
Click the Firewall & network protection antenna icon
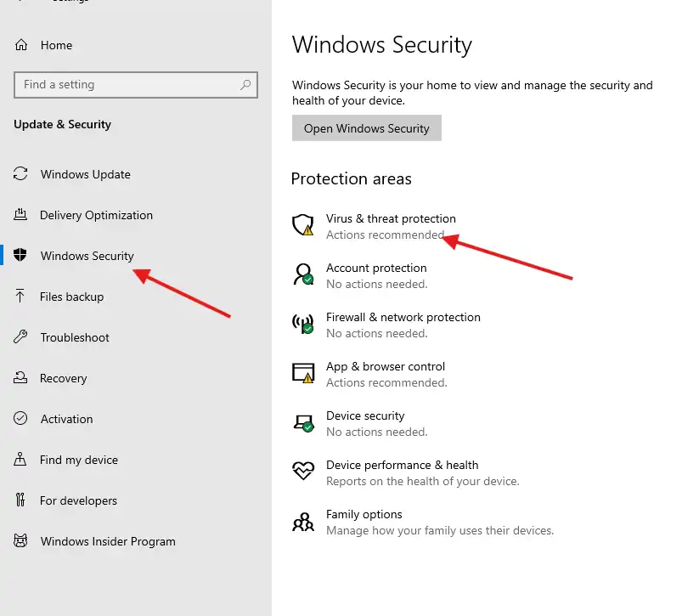(x=303, y=324)
